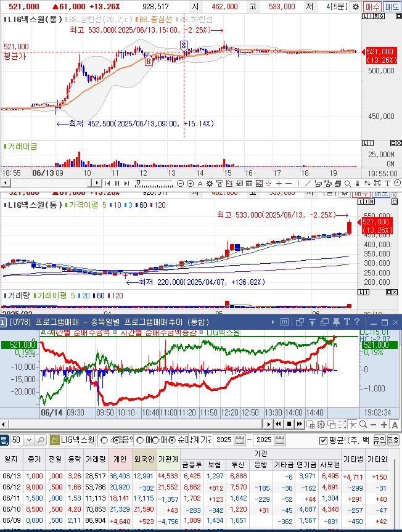Click the start date 2025 input field
402x532 pixels.
224,440
